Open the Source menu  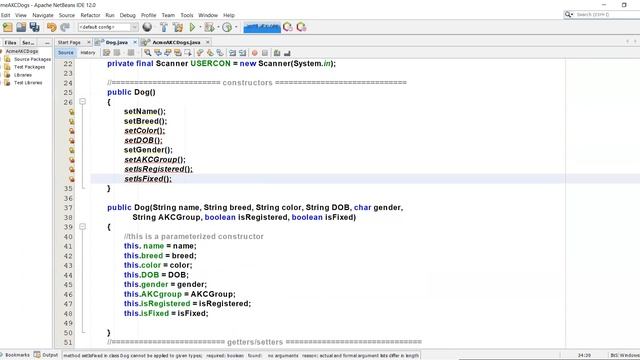67,15
